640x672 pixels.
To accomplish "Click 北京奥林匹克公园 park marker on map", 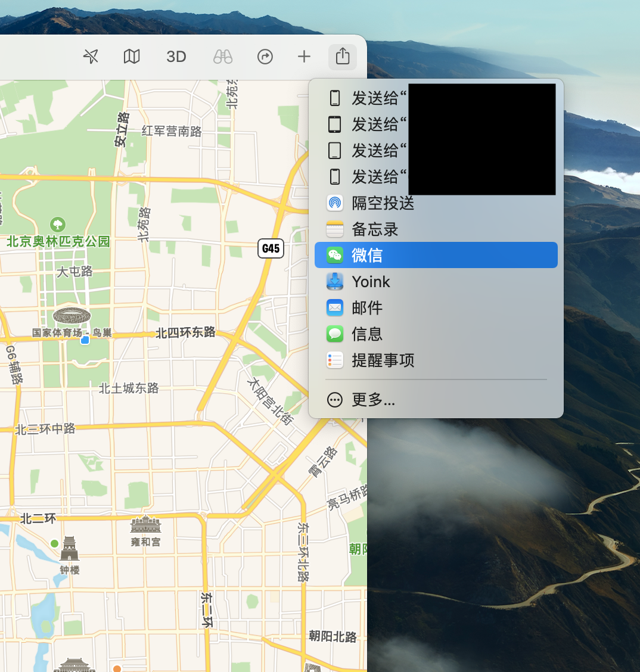I will coord(58,225).
